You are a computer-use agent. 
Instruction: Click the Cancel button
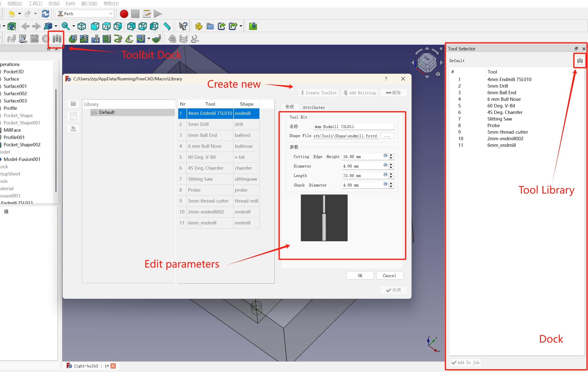coord(390,276)
